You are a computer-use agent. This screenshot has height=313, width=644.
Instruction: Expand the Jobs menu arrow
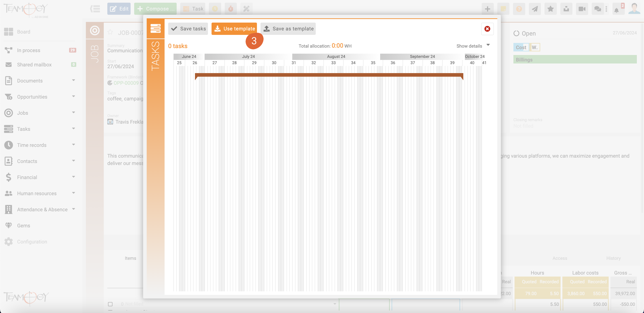click(74, 112)
